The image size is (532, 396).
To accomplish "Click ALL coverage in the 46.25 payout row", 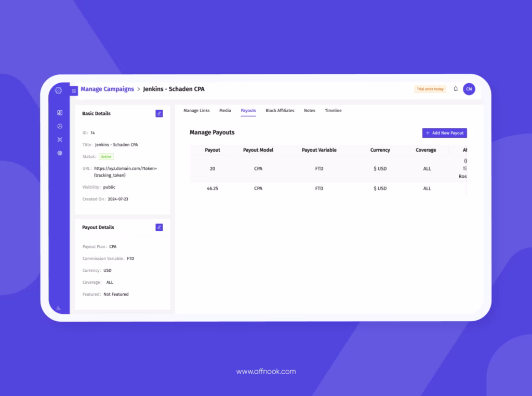I will [427, 188].
